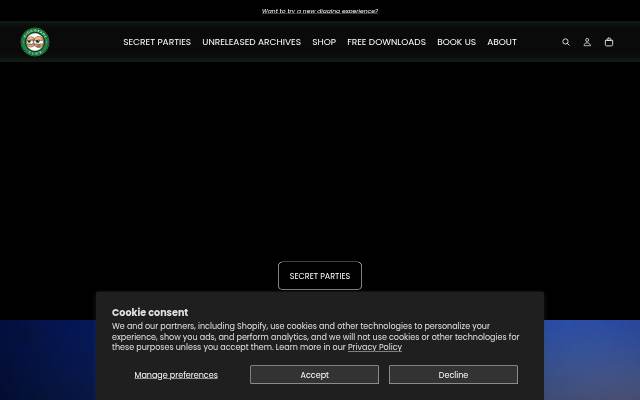Open Book Us menu item

click(456, 42)
